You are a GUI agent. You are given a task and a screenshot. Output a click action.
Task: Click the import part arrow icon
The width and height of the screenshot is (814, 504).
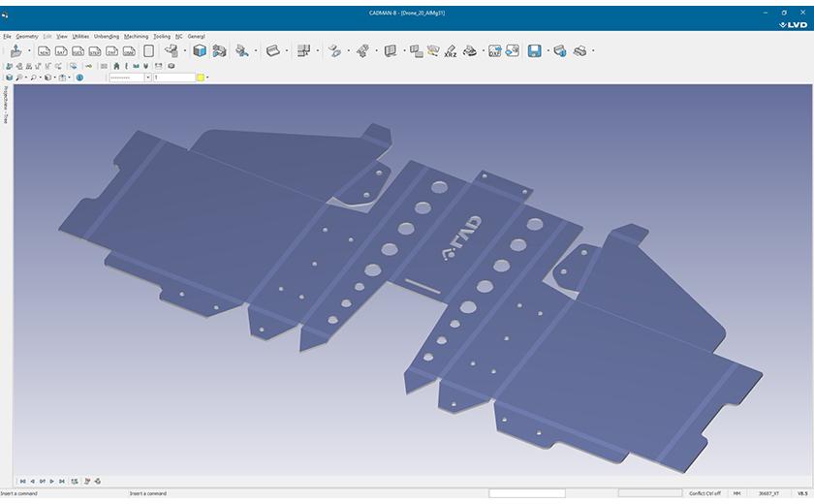pos(16,50)
